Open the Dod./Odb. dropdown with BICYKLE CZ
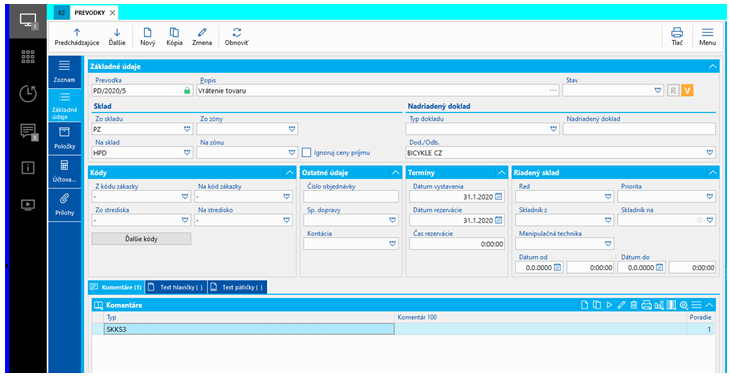730x383 pixels. [710, 153]
